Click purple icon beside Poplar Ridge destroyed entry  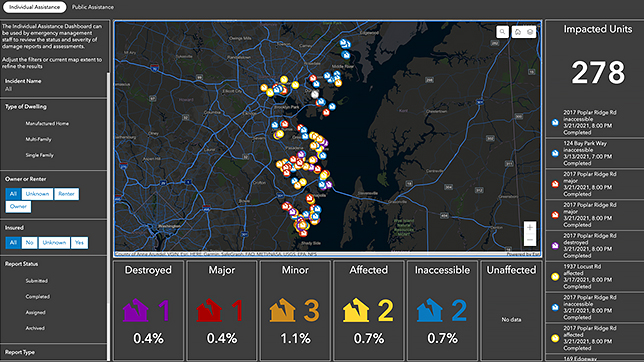tap(555, 246)
